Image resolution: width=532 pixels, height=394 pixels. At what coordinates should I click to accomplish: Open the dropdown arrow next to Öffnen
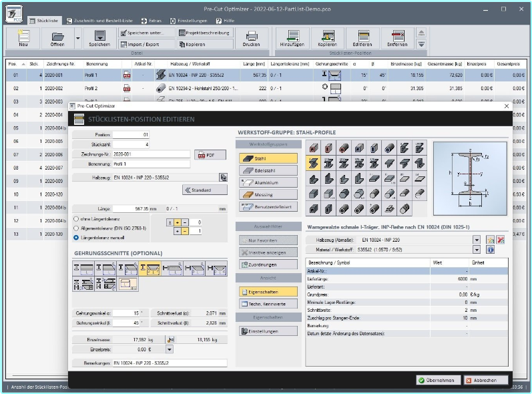pos(77,38)
